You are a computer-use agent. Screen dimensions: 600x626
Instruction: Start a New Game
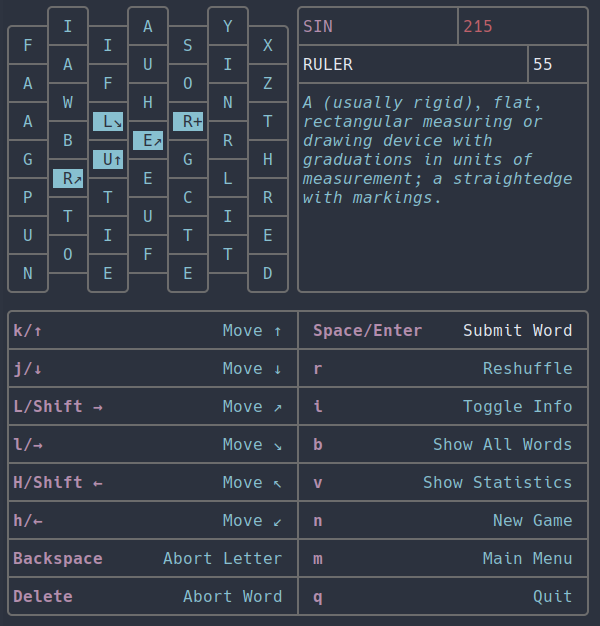(532, 521)
